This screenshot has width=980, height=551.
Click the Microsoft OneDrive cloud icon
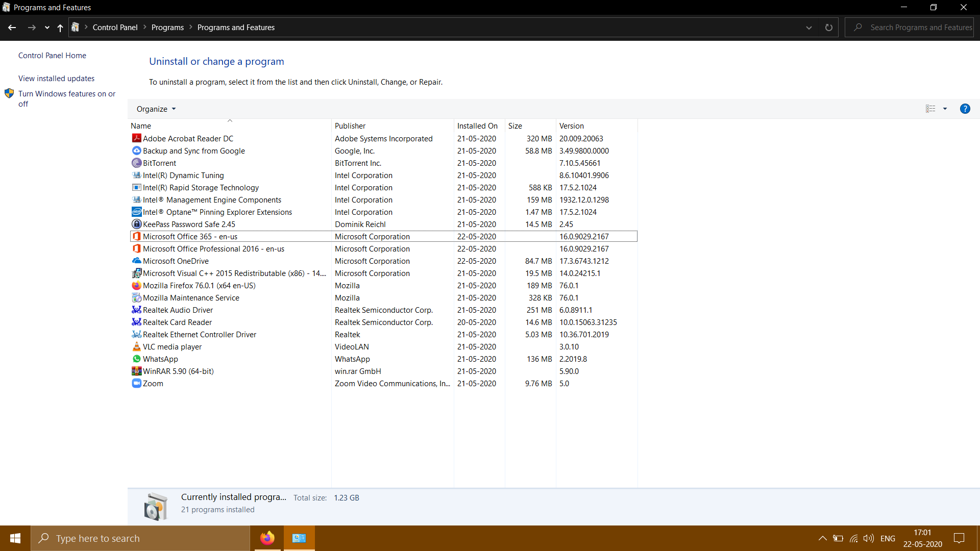click(x=136, y=261)
